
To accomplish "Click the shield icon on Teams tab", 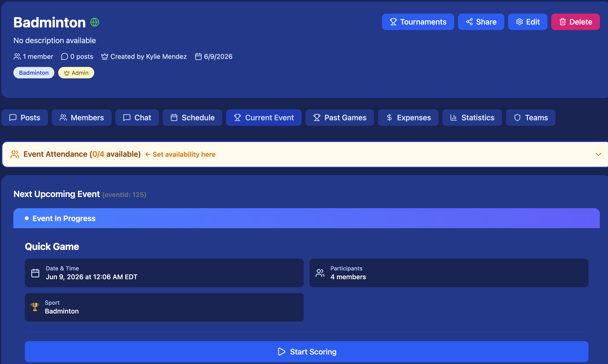I will 517,117.
